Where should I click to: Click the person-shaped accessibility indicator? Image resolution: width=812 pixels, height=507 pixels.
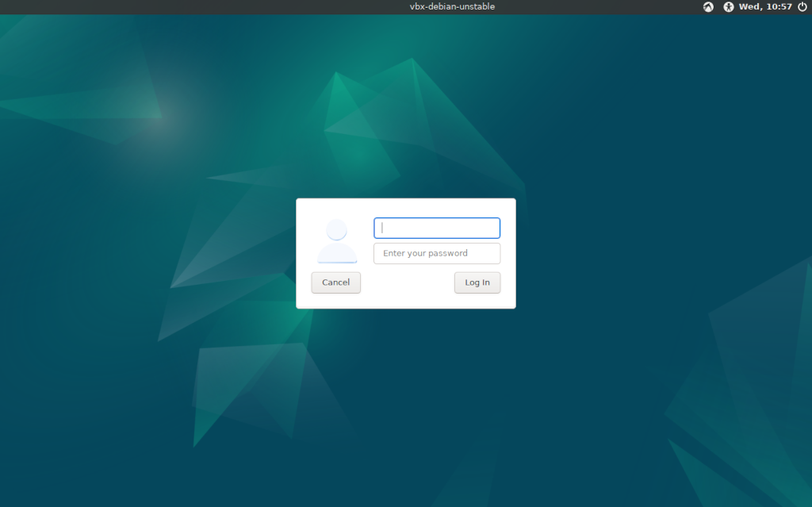pyautogui.click(x=729, y=6)
